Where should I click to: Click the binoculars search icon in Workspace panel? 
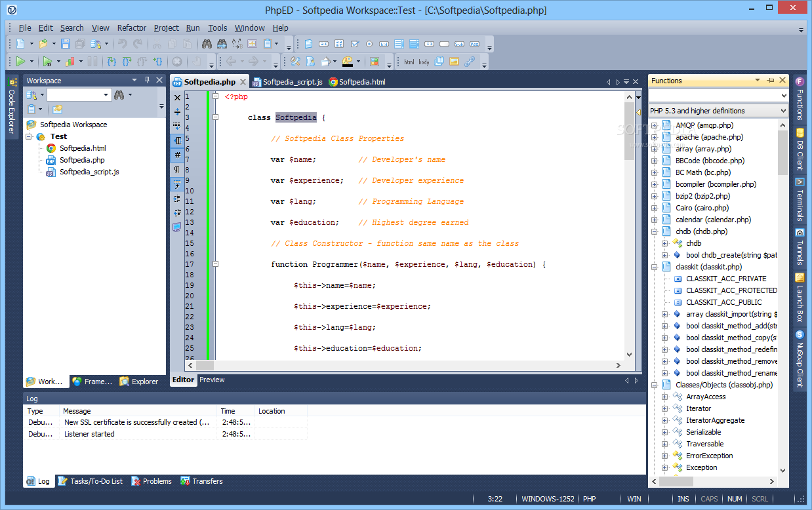click(x=119, y=95)
